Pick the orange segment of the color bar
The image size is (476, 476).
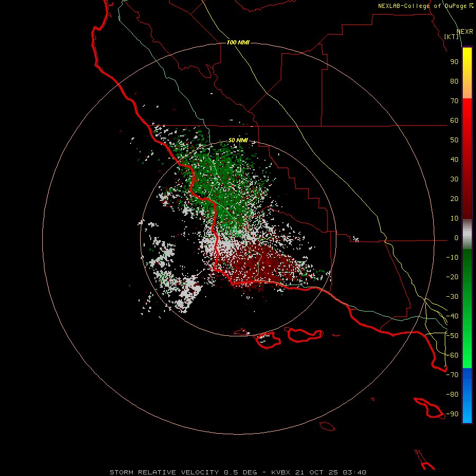point(467,91)
